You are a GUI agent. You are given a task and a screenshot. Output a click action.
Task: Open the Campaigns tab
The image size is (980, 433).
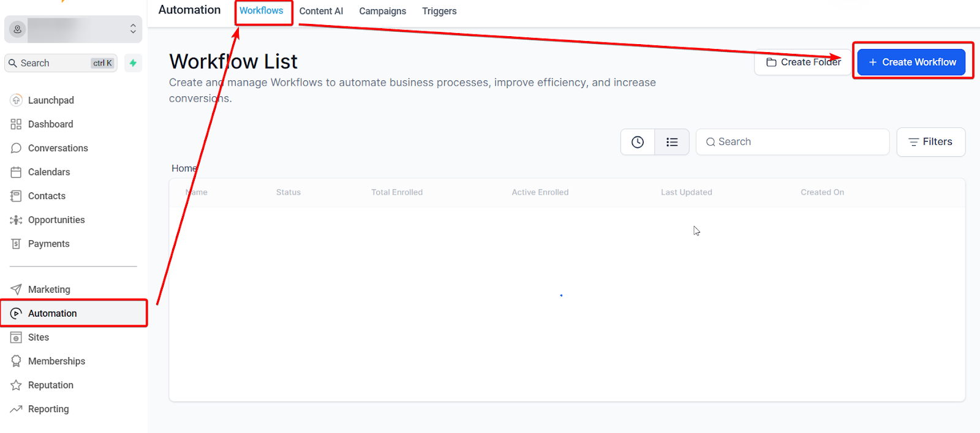tap(383, 11)
